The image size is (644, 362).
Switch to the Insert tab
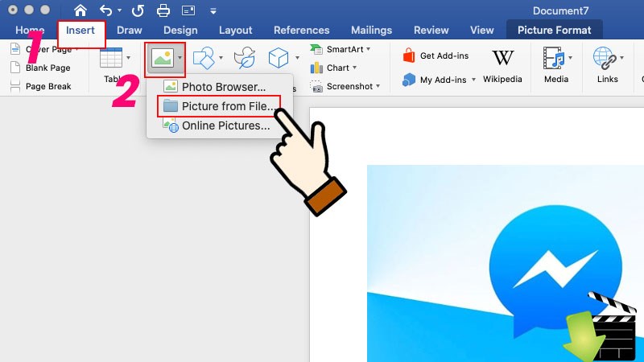point(80,31)
